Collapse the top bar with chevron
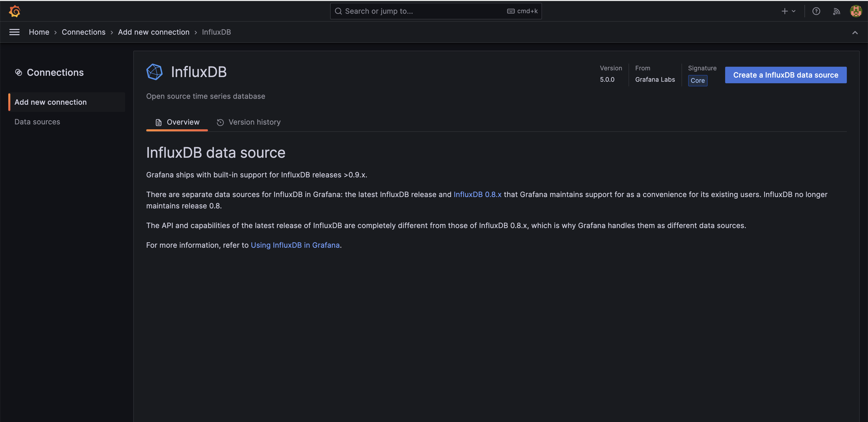868x422 pixels. [x=855, y=32]
